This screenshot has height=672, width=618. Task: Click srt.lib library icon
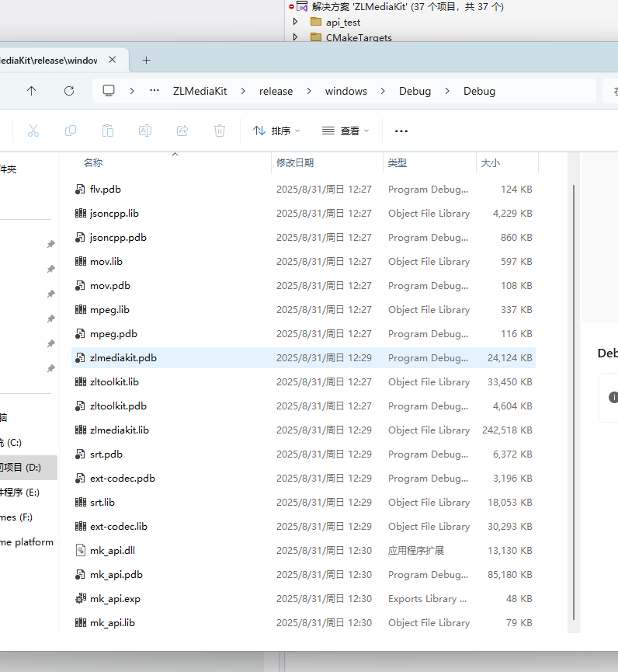(81, 503)
